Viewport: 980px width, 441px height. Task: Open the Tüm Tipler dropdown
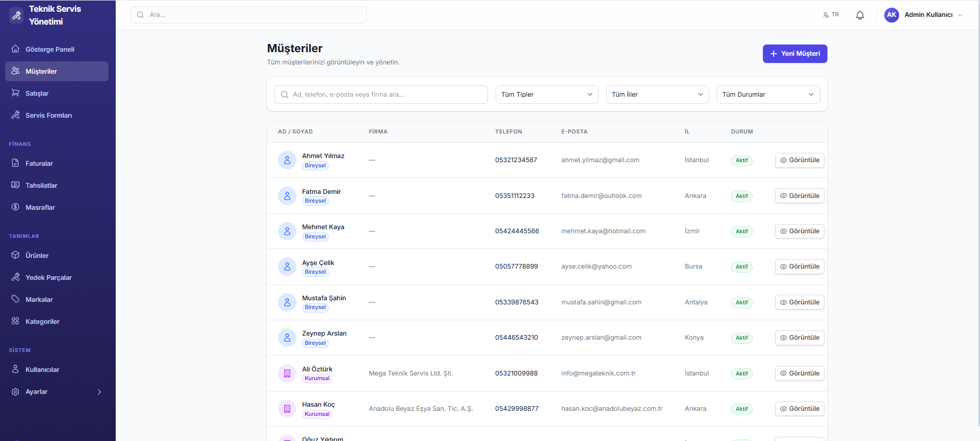(x=546, y=95)
